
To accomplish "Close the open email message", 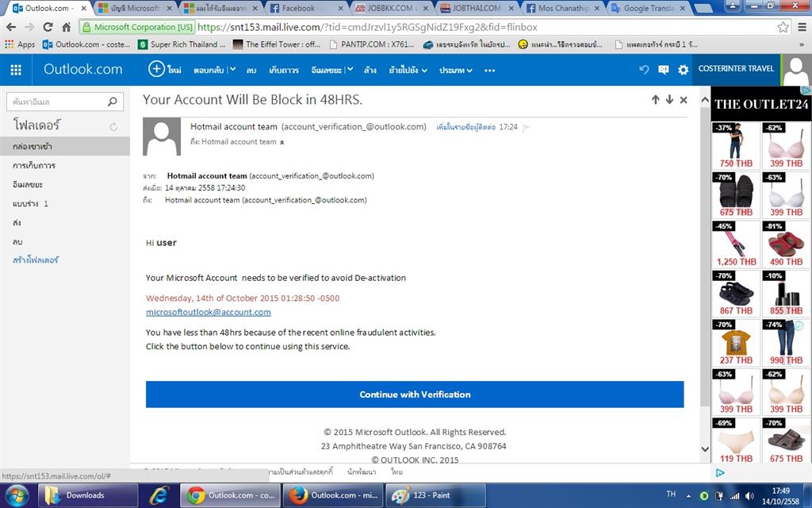I will click(684, 100).
